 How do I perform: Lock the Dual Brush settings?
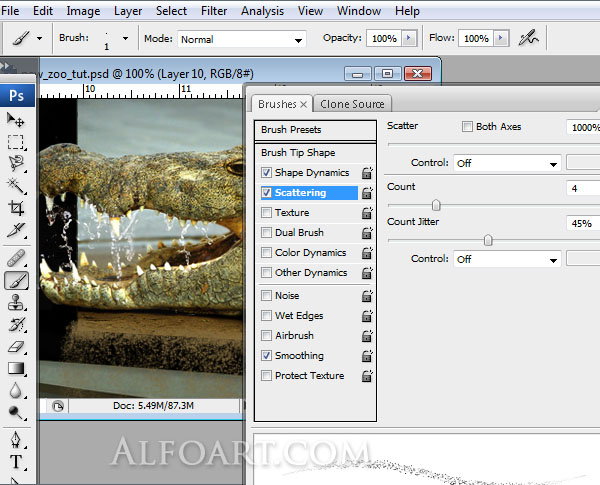(367, 233)
